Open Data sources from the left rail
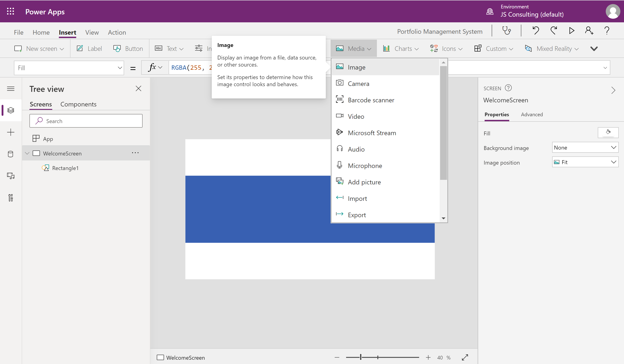 tap(11, 154)
